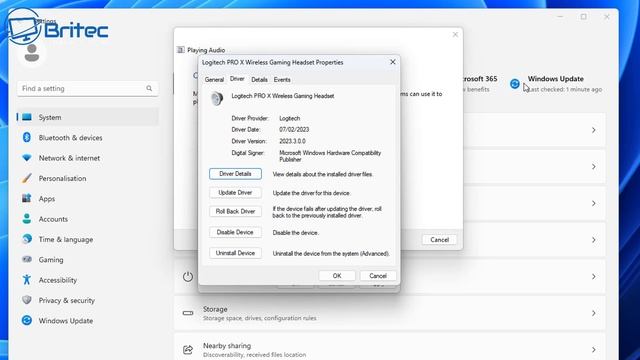Open Gaming settings

87,260
